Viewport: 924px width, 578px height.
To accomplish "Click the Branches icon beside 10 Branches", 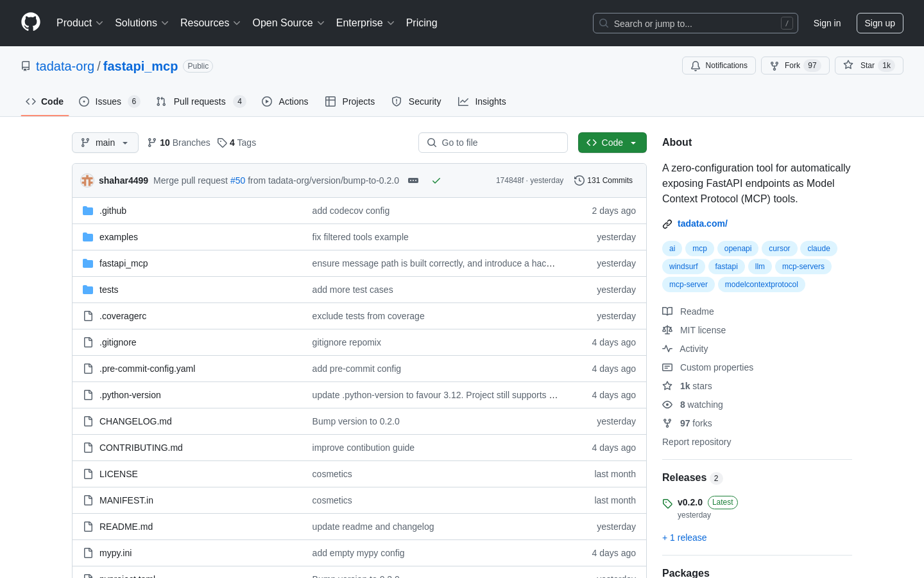I will coord(152,143).
